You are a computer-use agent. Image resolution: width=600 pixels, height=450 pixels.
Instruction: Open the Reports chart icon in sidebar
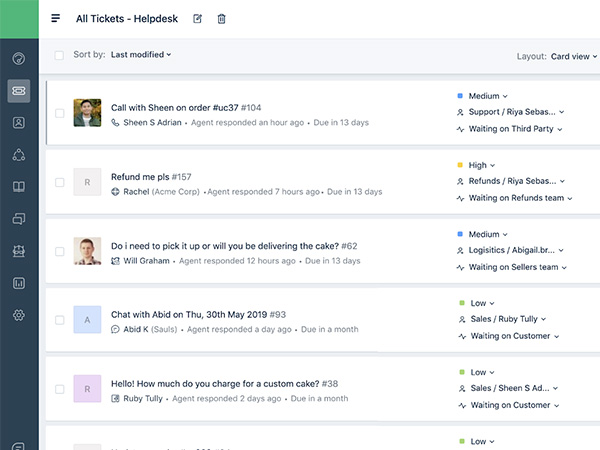tap(19, 283)
